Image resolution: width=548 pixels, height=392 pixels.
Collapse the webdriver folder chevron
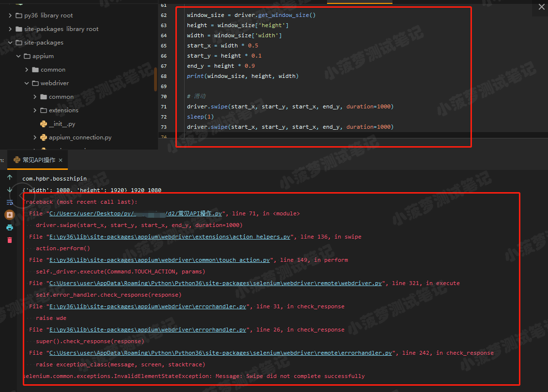pos(27,83)
